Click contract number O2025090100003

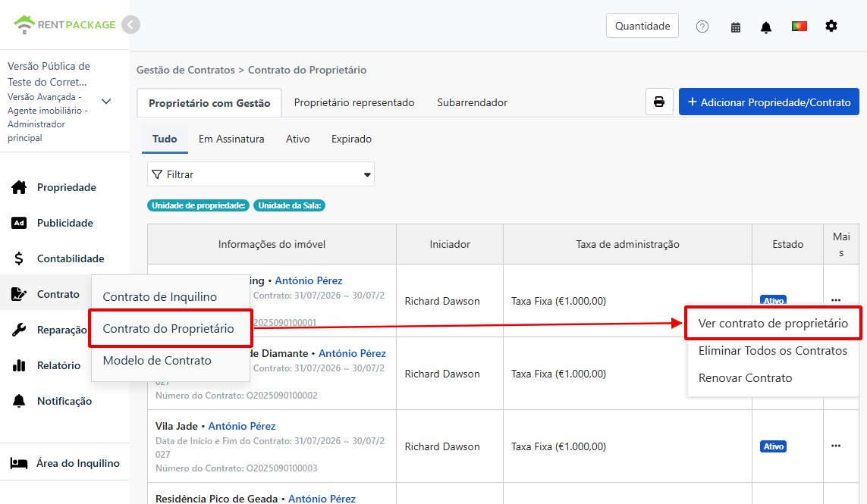pos(282,468)
